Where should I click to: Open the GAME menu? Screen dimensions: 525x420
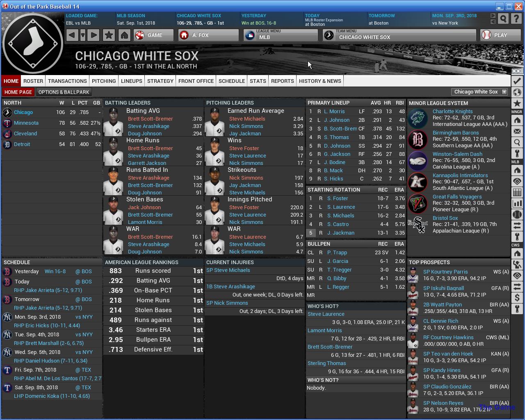click(x=154, y=35)
